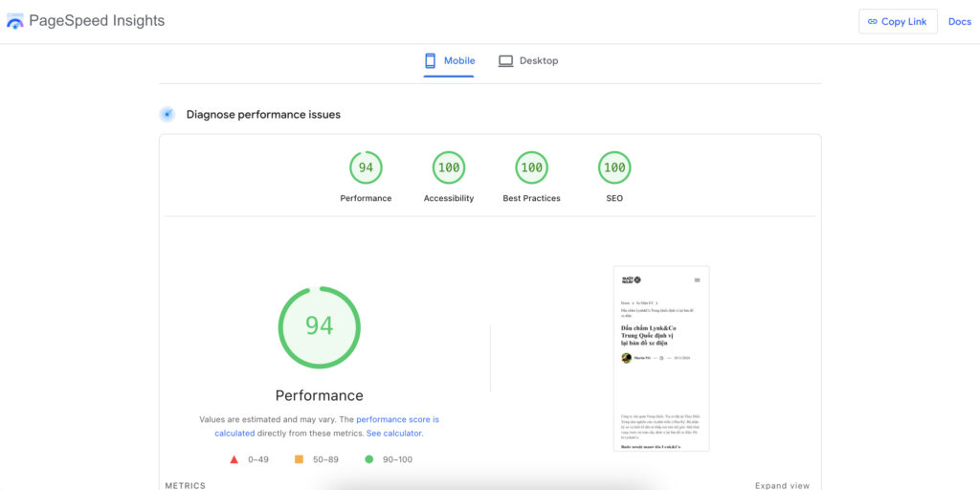
Task: Click the SEO label
Action: pyautogui.click(x=614, y=198)
